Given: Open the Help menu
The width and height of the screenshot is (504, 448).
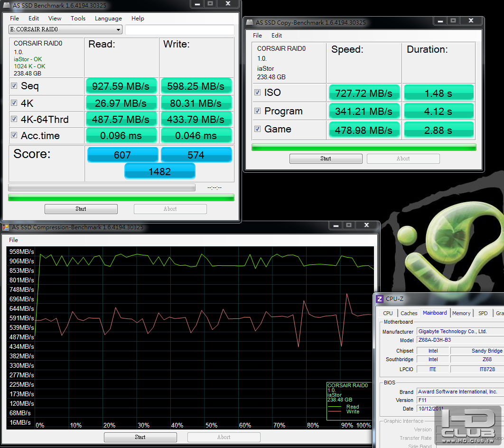Looking at the screenshot, I should 138,19.
